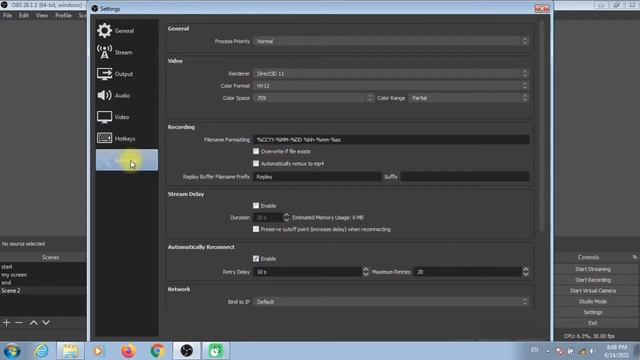Screen dimensions: 640x360
Task: Click the volume icon in system tray
Action: [592, 351]
